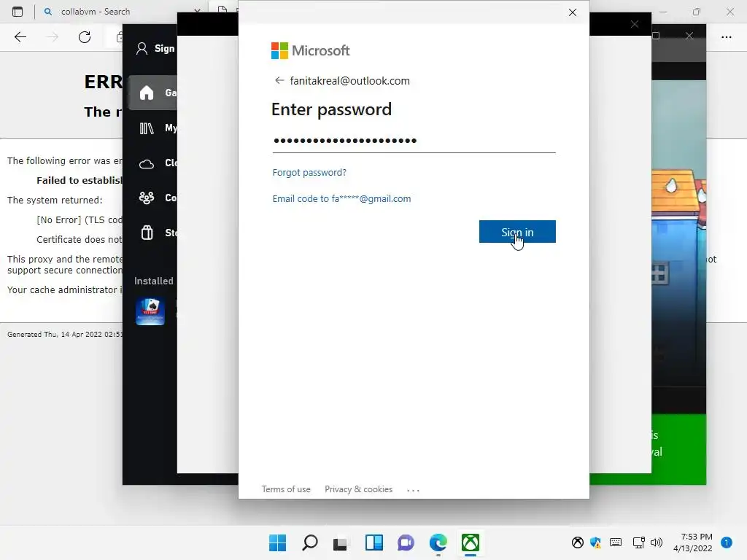The width and height of the screenshot is (747, 560).
Task: Open Task View on taskbar
Action: point(340,543)
